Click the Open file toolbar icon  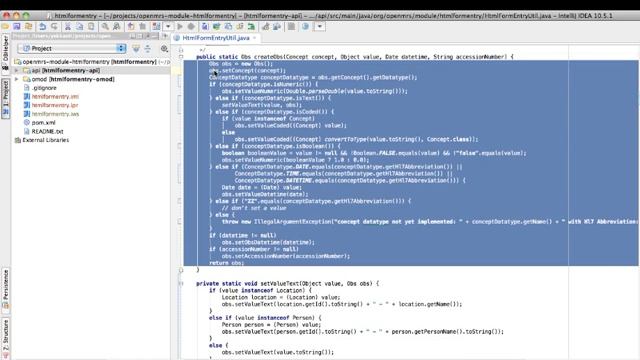pos(5,27)
